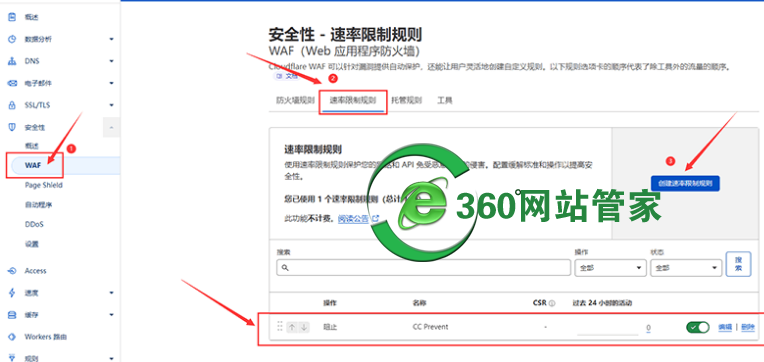Click the SSL/TLS lock icon
The image size is (764, 362).
pyautogui.click(x=12, y=105)
